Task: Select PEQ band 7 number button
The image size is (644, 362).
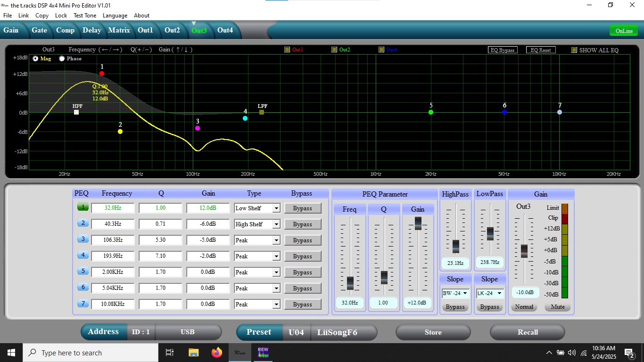Action: point(83,303)
